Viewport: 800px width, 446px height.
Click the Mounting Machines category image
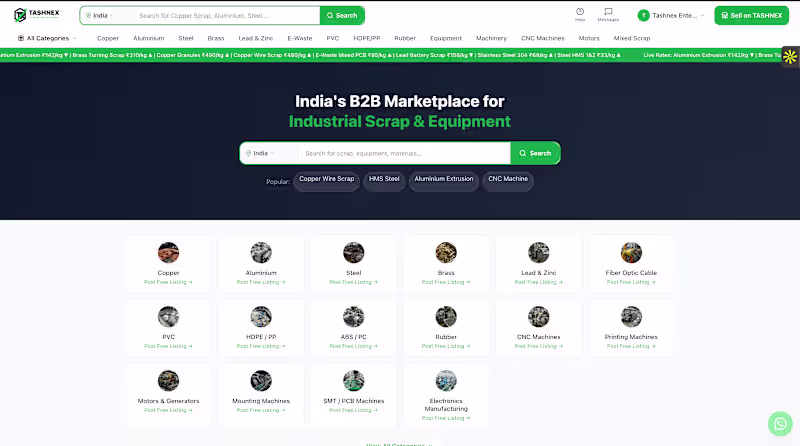click(x=261, y=381)
